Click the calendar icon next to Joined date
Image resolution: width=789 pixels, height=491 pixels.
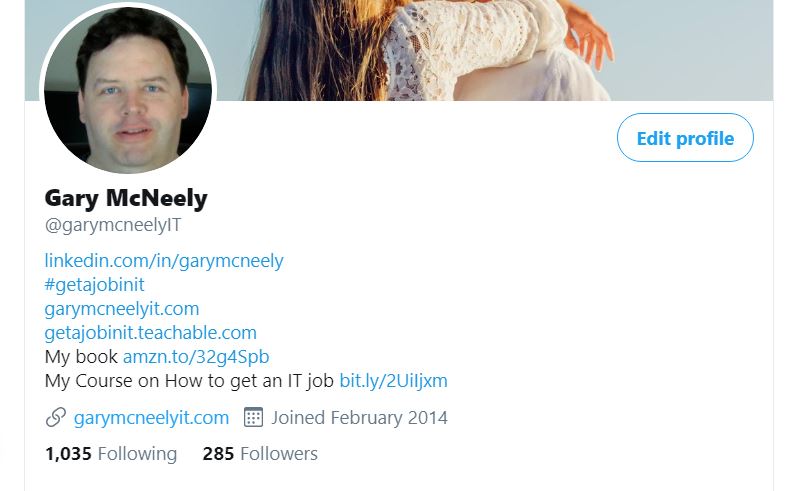(253, 418)
